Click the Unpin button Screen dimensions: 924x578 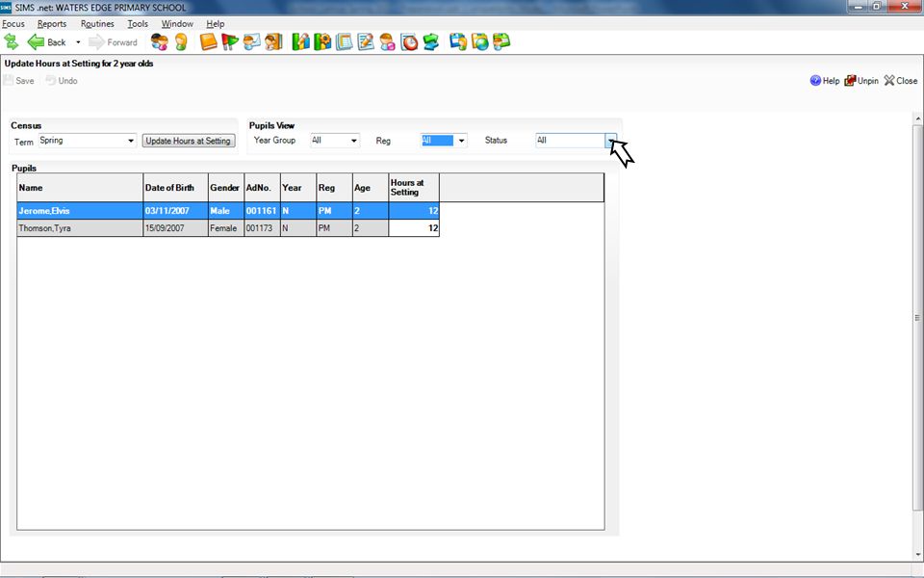click(x=860, y=81)
